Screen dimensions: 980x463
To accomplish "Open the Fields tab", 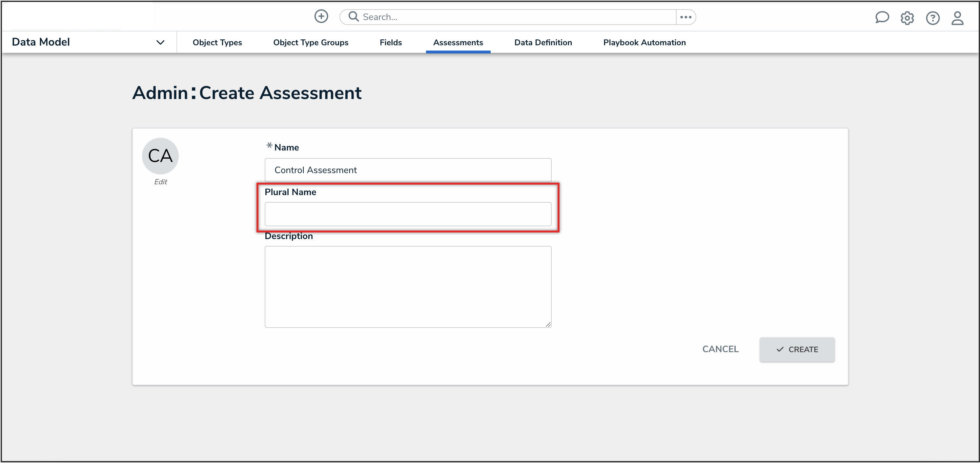I will point(390,43).
